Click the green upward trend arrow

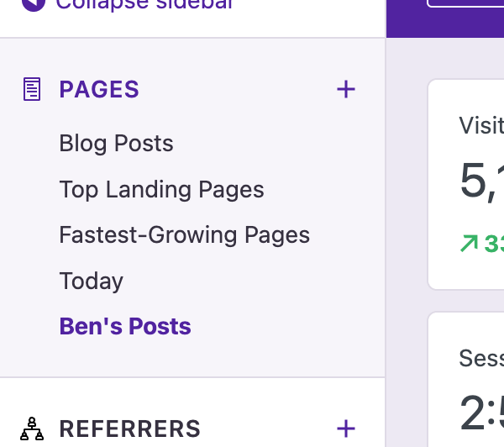point(469,244)
